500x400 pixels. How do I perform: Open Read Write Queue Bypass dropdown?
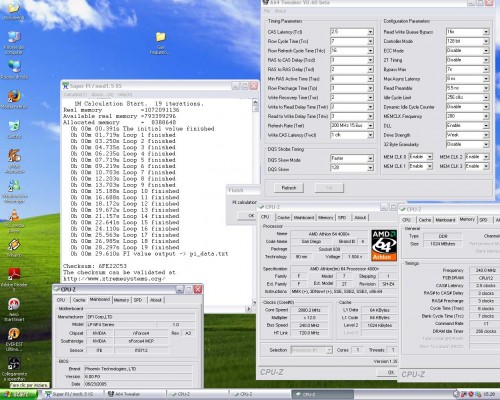click(486, 32)
